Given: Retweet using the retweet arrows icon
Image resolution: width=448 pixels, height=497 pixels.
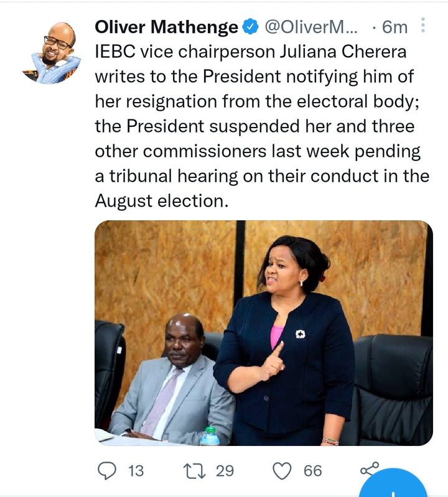Looking at the screenshot, I should (195, 471).
